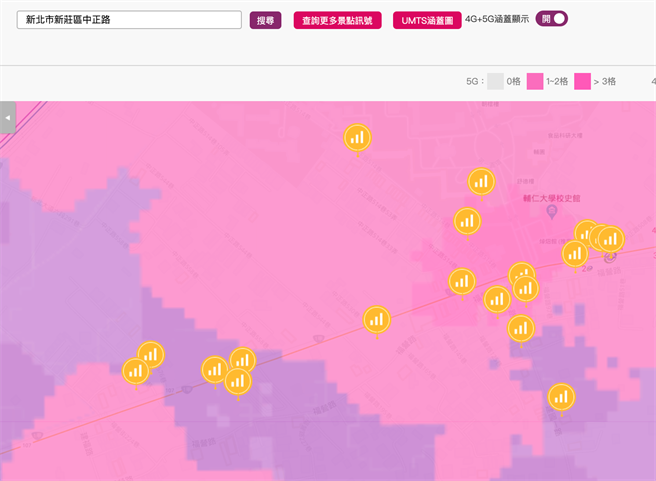This screenshot has height=481, width=656.
Task: Click the lowest marker in the right-side cluster
Action: pyautogui.click(x=520, y=328)
